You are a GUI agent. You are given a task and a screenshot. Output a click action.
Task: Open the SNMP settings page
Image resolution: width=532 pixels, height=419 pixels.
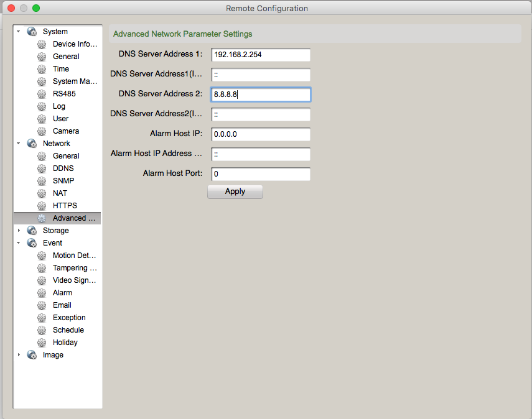coord(63,181)
